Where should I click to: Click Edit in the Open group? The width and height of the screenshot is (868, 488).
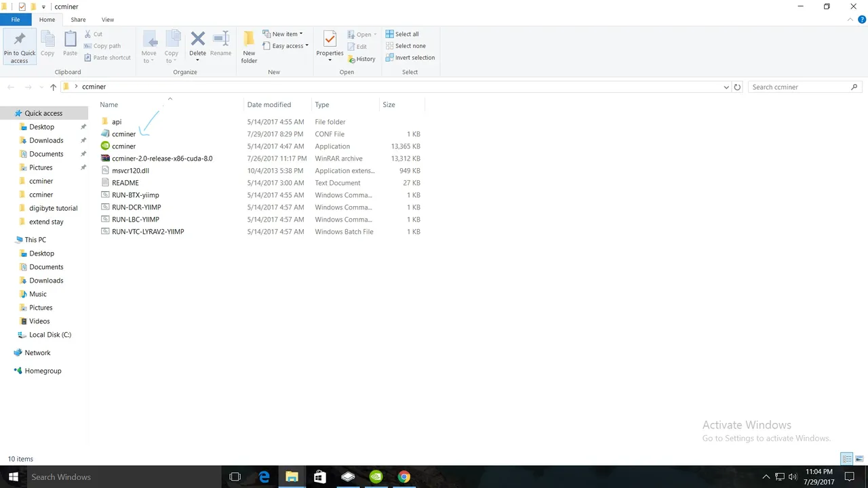(x=357, y=47)
